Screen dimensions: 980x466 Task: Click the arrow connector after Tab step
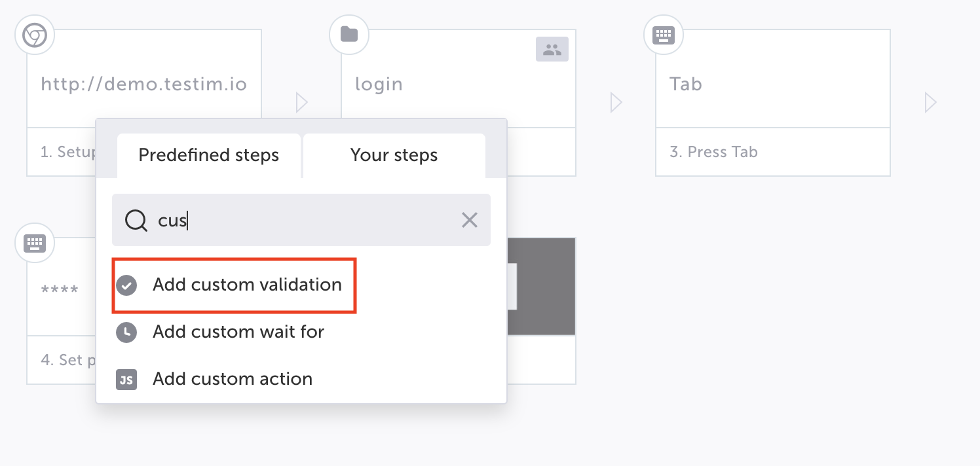tap(930, 102)
